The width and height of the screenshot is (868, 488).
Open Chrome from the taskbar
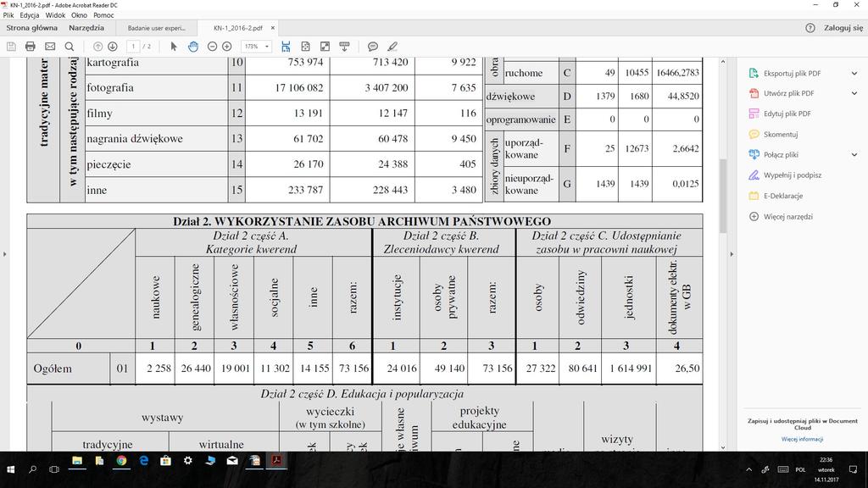click(121, 460)
